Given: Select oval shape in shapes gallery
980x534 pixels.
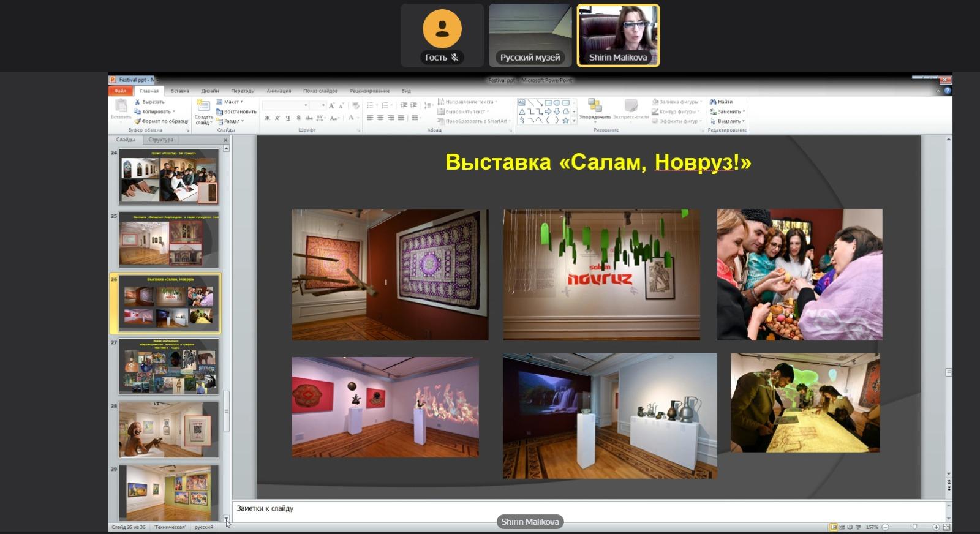Looking at the screenshot, I should coord(557,103).
